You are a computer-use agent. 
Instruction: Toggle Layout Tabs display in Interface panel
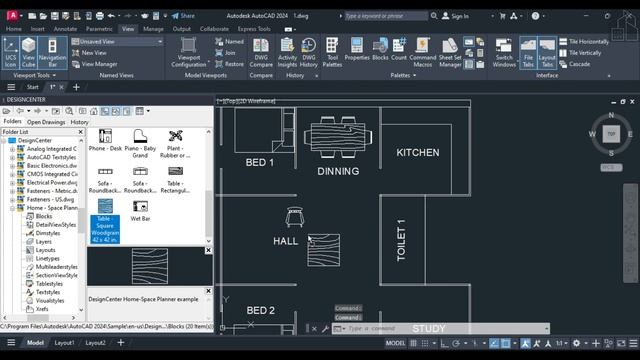coord(547,53)
